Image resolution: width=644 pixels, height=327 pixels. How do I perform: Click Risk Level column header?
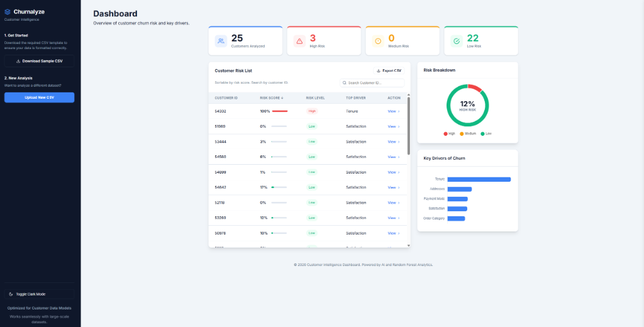point(316,97)
